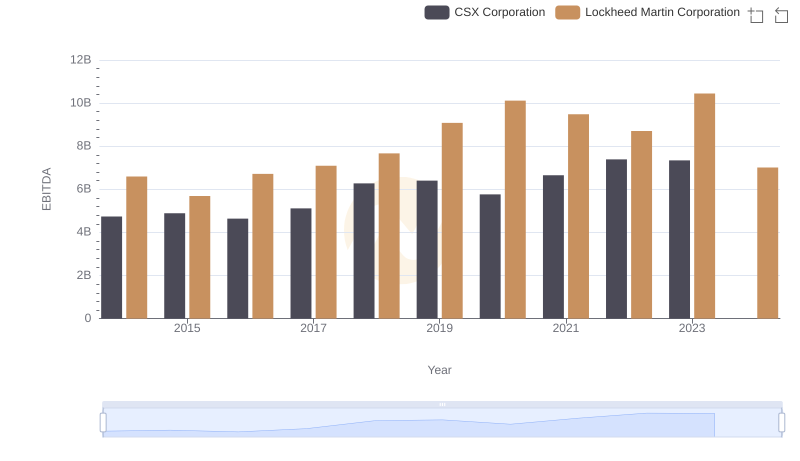Select the CSX bar for 2015

(174, 266)
